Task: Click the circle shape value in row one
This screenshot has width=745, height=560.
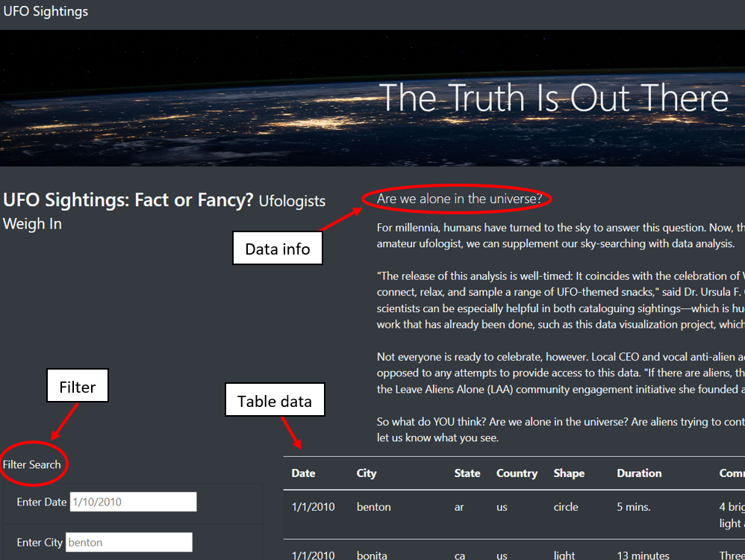Action: [x=565, y=506]
